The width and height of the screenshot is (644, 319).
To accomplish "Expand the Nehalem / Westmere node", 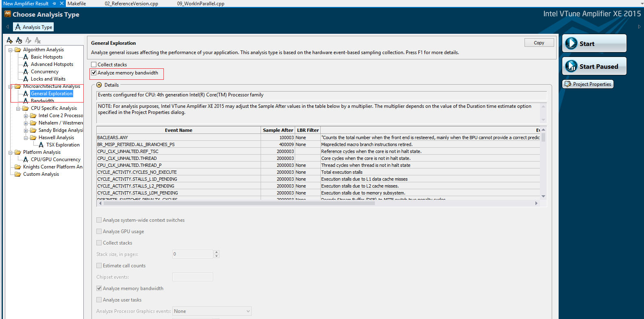I will 26,123.
